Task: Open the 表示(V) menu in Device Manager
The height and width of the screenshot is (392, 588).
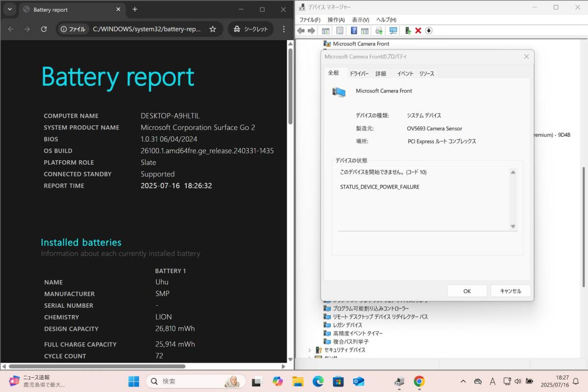Action: [360, 20]
